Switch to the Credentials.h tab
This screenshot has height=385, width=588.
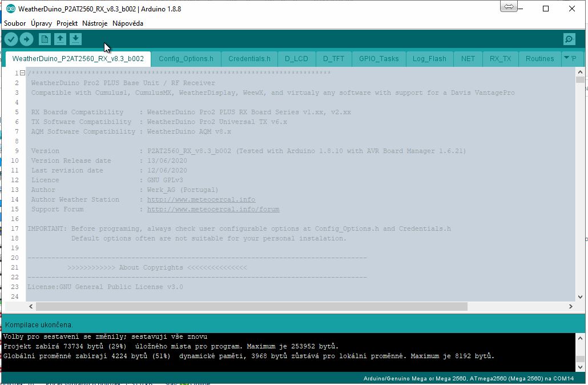pyautogui.click(x=249, y=59)
